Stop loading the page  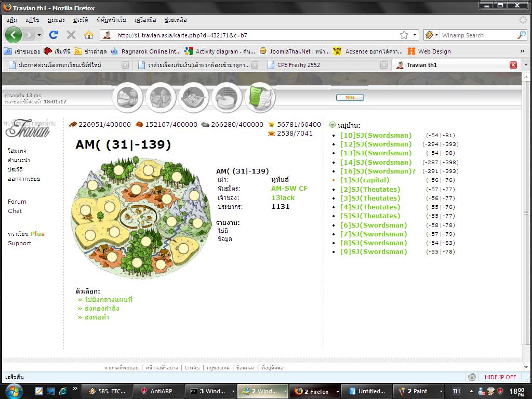tap(71, 35)
